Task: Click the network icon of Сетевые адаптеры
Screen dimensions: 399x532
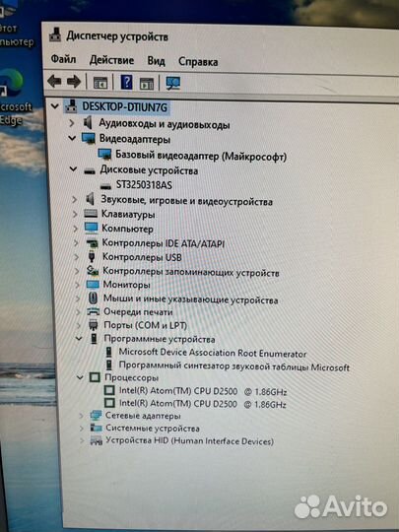Action: (x=96, y=416)
